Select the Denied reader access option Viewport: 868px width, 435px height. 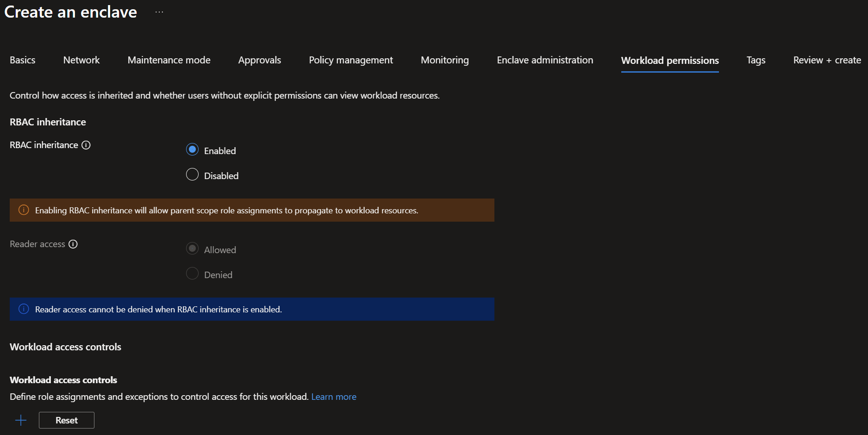192,273
